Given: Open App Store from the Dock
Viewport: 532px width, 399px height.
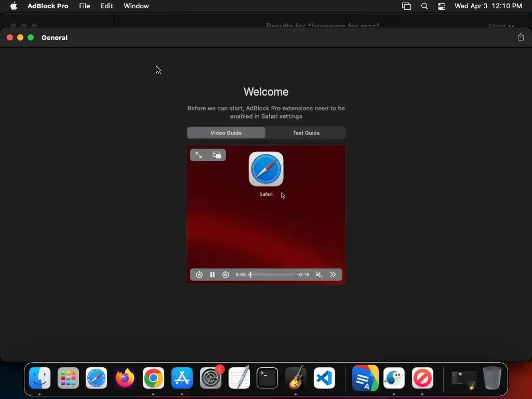Looking at the screenshot, I should coord(182,378).
